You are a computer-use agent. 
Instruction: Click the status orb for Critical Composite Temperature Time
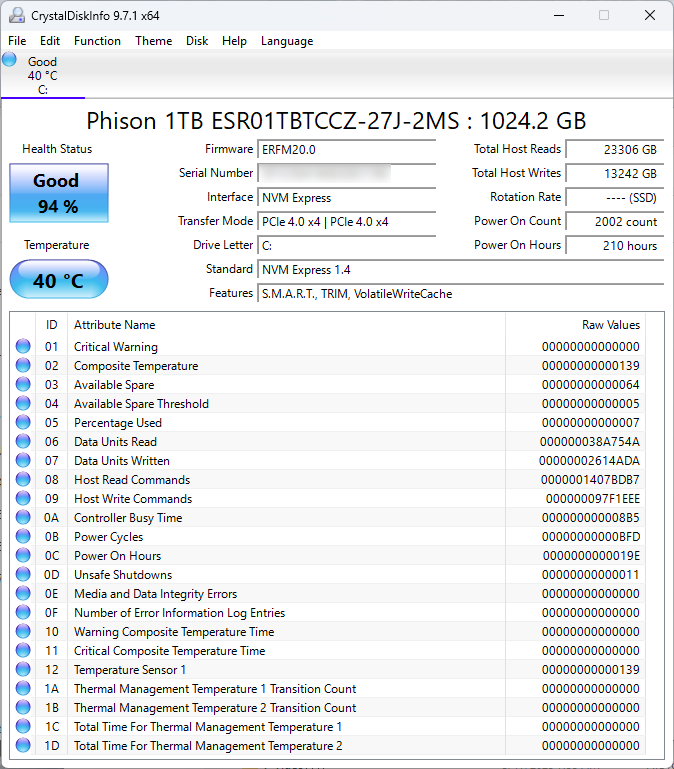tap(23, 650)
